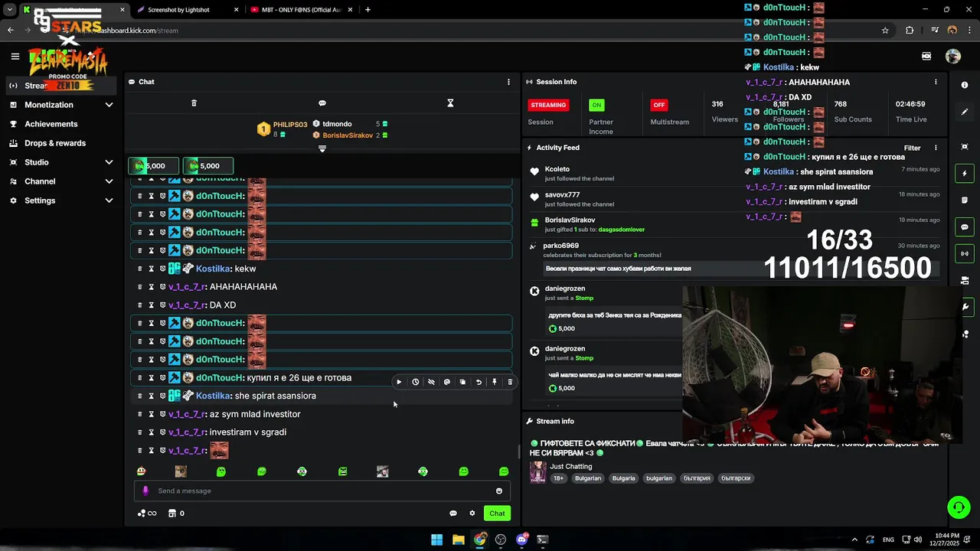This screenshot has height=551, width=980.
Task: Click Kostilka username in she spirat message
Action: point(213,396)
